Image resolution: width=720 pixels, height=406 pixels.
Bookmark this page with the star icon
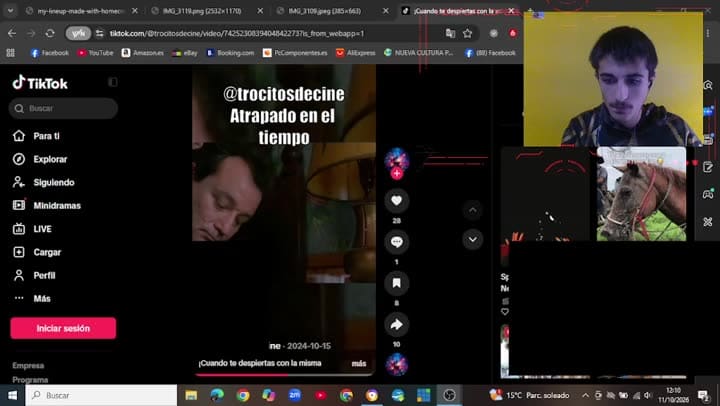(467, 33)
